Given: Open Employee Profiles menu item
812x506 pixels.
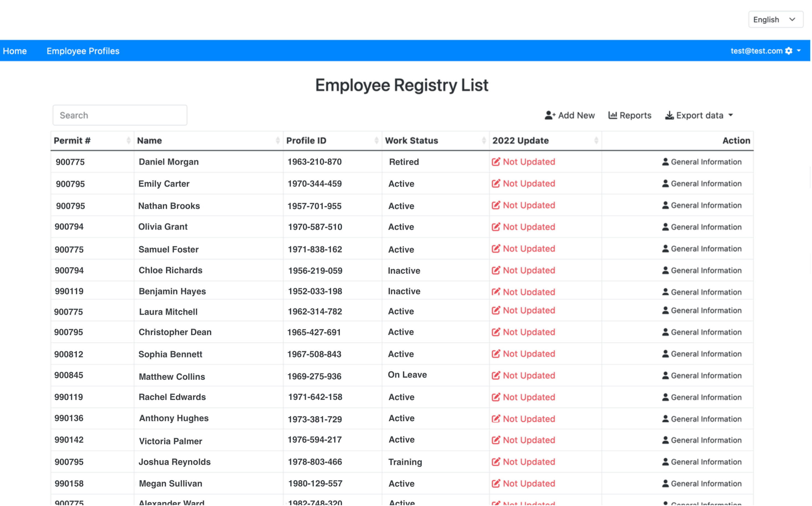Looking at the screenshot, I should pos(83,51).
